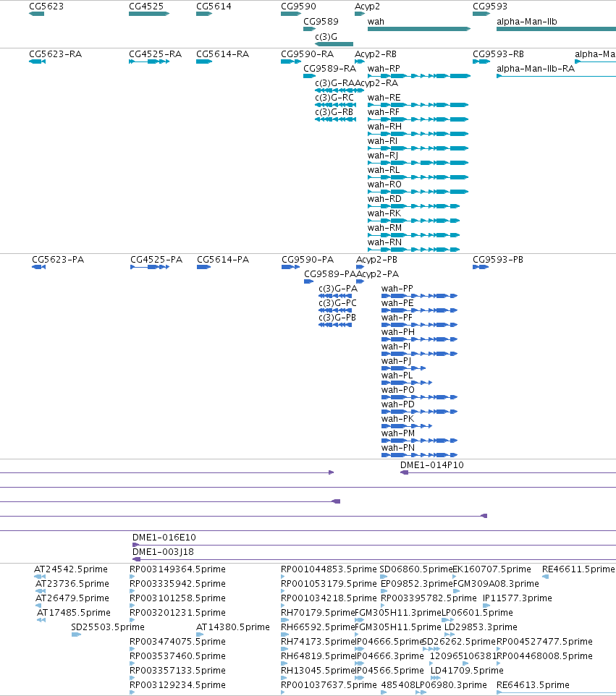Select the wah-RL transcript label
The image size is (616, 696).
pyautogui.click(x=384, y=169)
